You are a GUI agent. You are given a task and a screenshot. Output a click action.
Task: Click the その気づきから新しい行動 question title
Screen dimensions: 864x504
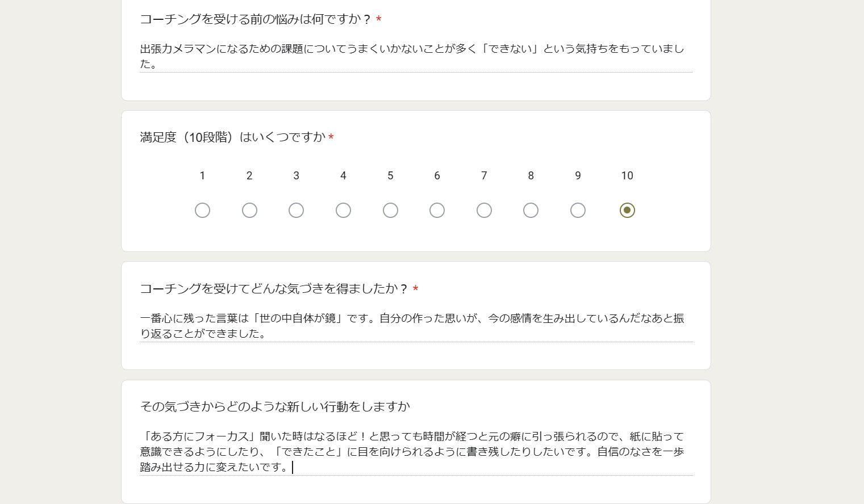point(275,407)
